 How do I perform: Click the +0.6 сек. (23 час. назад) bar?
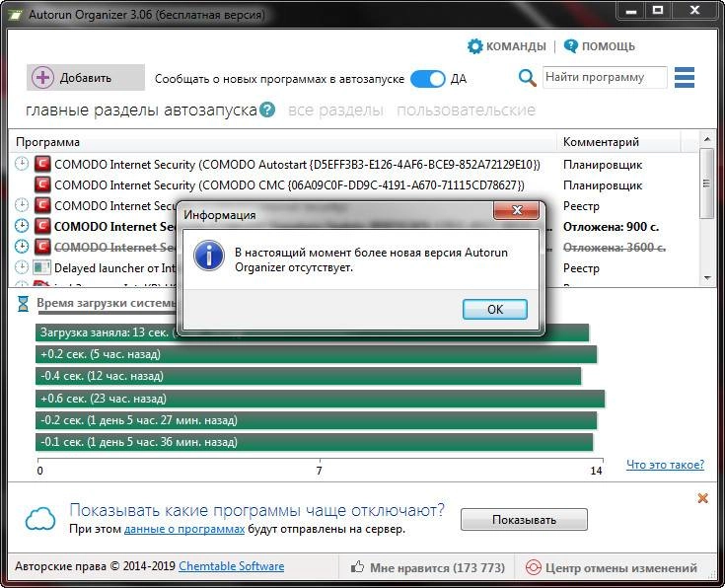(x=320, y=399)
